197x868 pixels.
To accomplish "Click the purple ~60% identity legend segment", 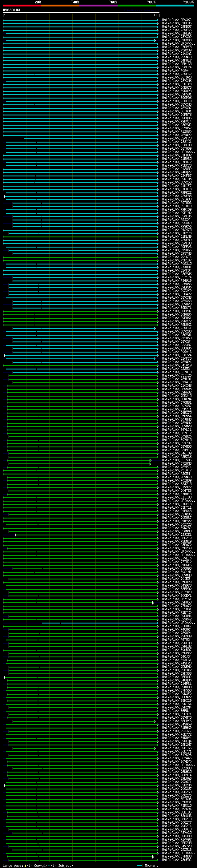I will [98, 6].
